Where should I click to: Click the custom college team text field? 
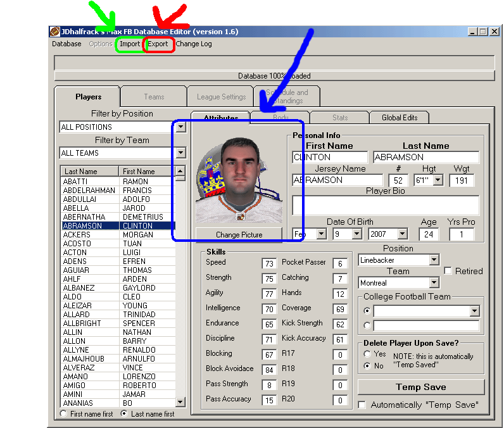[x=426, y=325]
